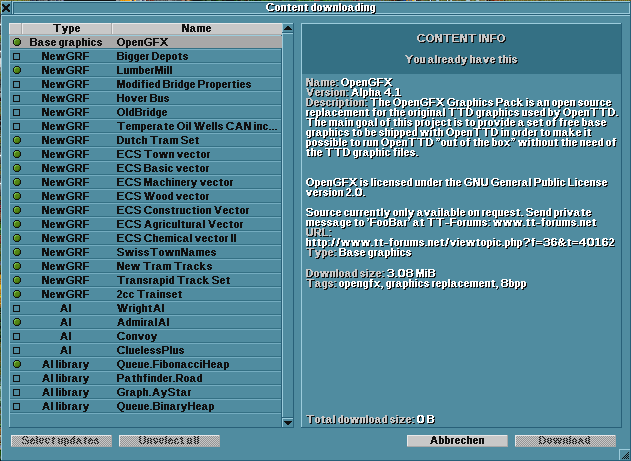This screenshot has width=631, height=461.
Task: Click the green dot beside ECS Agricultural Vector
Action: (x=17, y=224)
